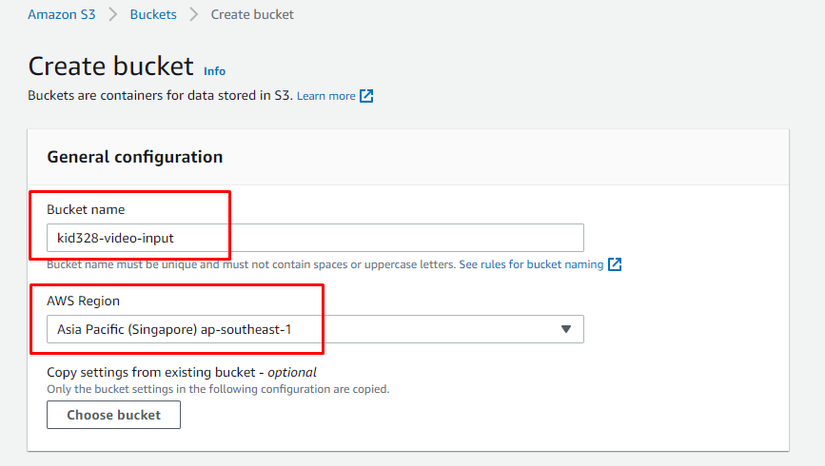The width and height of the screenshot is (825, 466).
Task: Click the Create bucket breadcrumb item
Action: pos(252,15)
